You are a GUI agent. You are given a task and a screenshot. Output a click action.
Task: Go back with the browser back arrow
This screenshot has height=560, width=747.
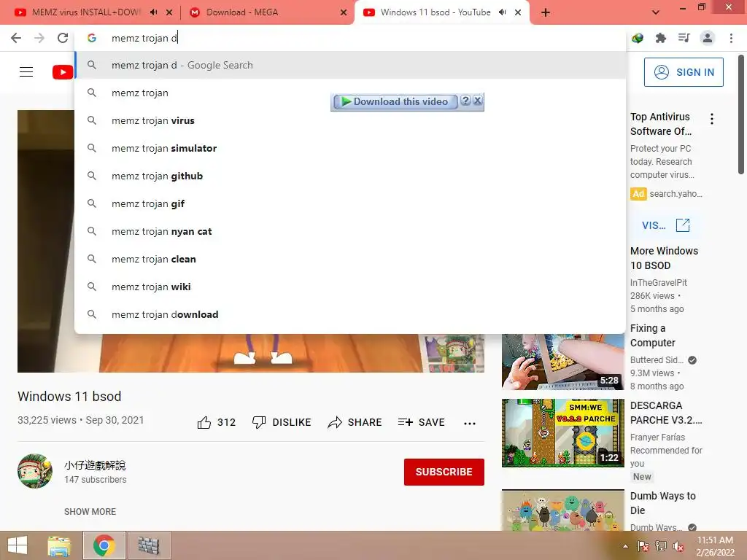coord(16,38)
